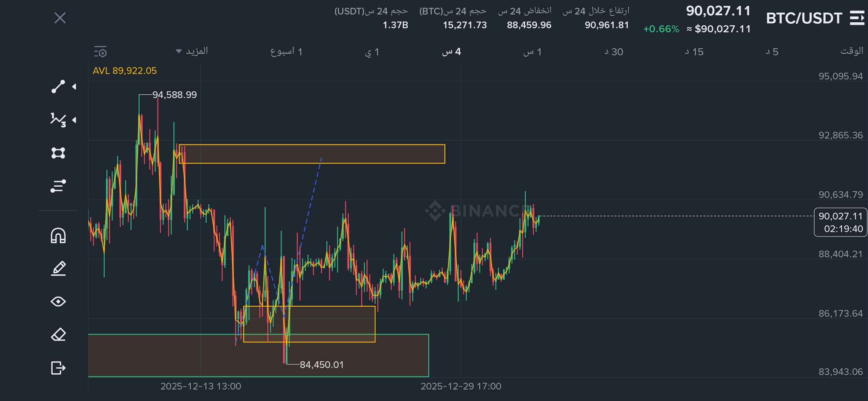Select the eraser tool

58,335
